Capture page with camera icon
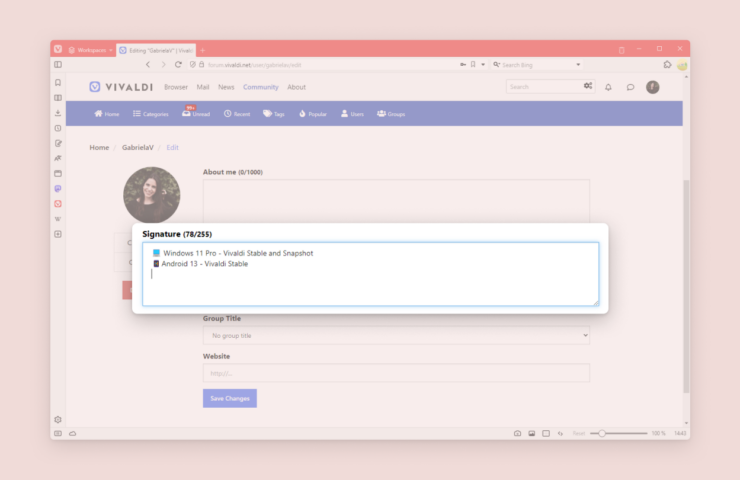This screenshot has width=740, height=480. tap(517, 433)
